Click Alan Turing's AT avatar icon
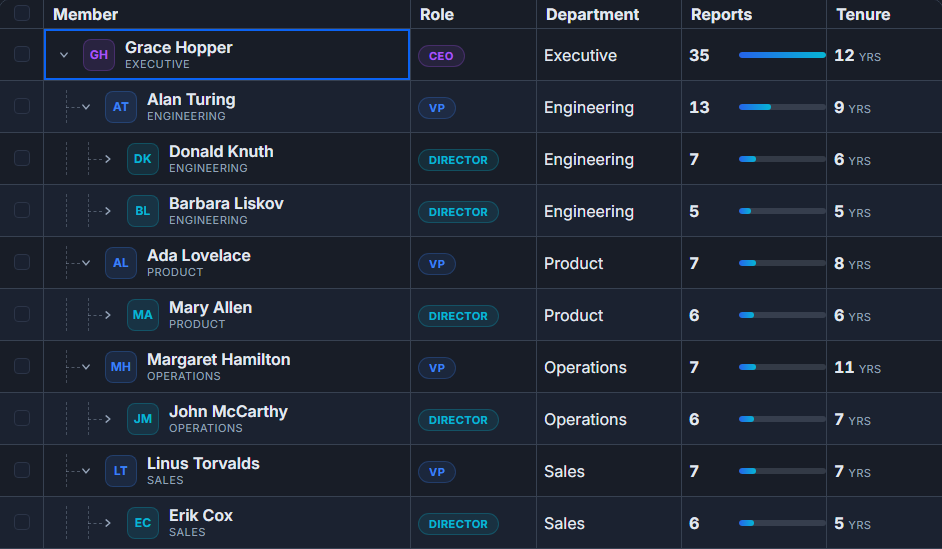Image resolution: width=942 pixels, height=549 pixels. pyautogui.click(x=121, y=107)
